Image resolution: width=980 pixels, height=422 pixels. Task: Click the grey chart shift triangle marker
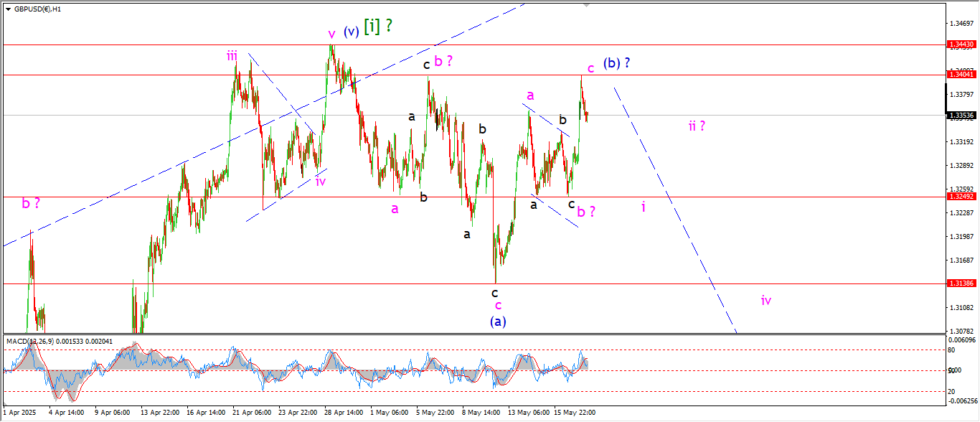pos(588,6)
